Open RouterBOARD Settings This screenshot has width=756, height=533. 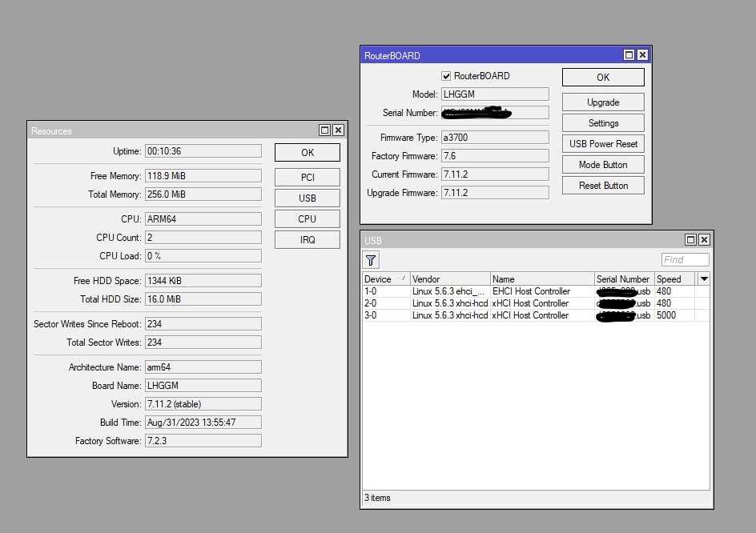[602, 122]
